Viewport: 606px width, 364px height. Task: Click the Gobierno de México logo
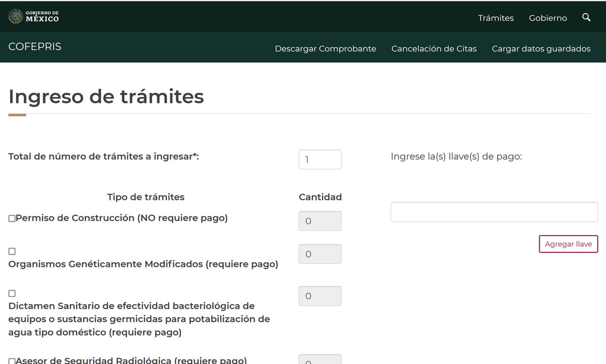34,17
